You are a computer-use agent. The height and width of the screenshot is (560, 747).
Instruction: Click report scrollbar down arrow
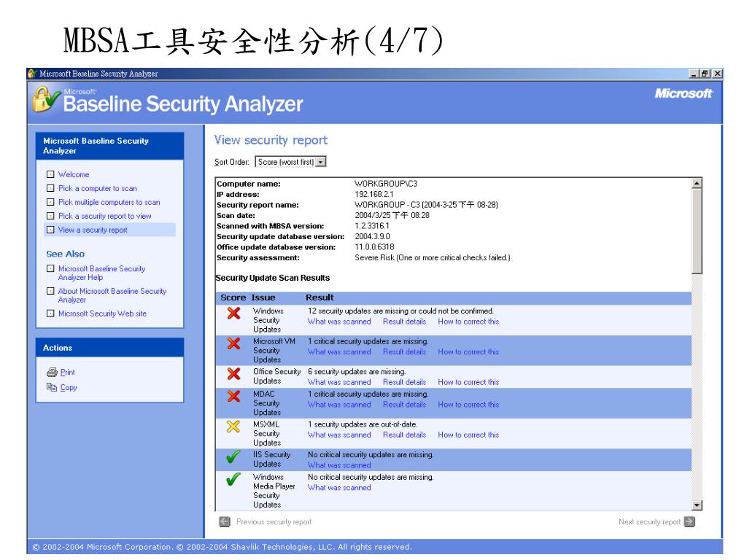(x=697, y=505)
